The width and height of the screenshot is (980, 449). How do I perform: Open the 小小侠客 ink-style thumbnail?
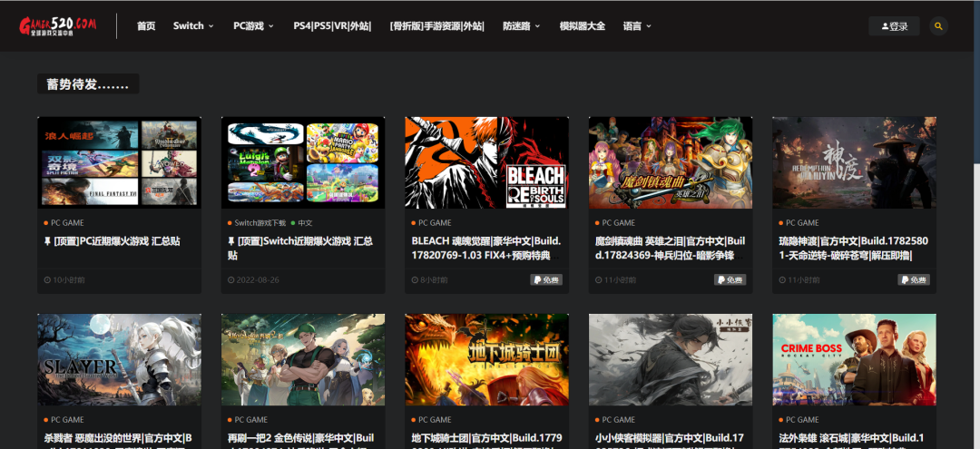click(x=671, y=360)
